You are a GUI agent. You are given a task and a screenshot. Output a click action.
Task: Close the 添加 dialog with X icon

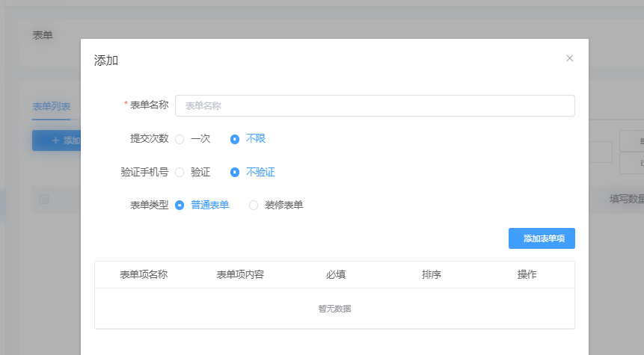[x=569, y=58]
